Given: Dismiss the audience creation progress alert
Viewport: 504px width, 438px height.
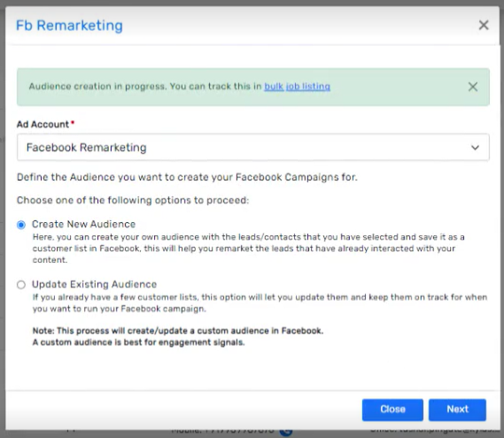Looking at the screenshot, I should pos(472,87).
